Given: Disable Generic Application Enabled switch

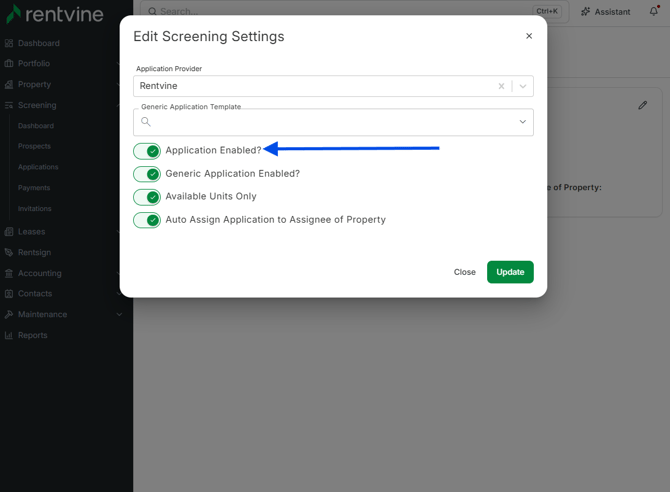Looking at the screenshot, I should pyautogui.click(x=147, y=174).
